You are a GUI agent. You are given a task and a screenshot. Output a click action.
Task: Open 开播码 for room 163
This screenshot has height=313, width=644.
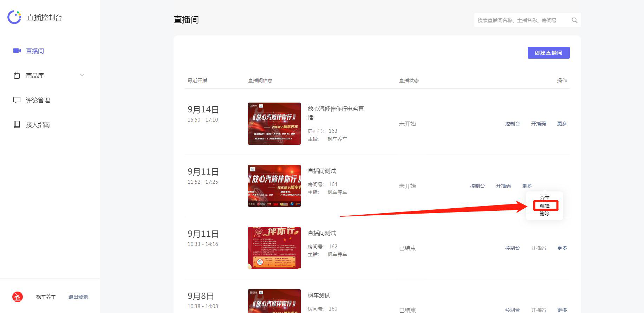tap(538, 124)
